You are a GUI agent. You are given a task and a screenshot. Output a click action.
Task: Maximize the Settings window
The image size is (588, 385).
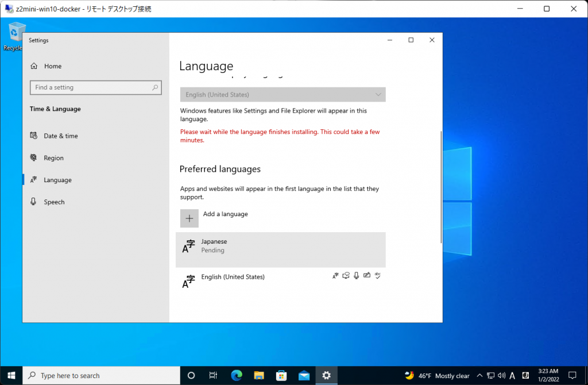pyautogui.click(x=411, y=40)
